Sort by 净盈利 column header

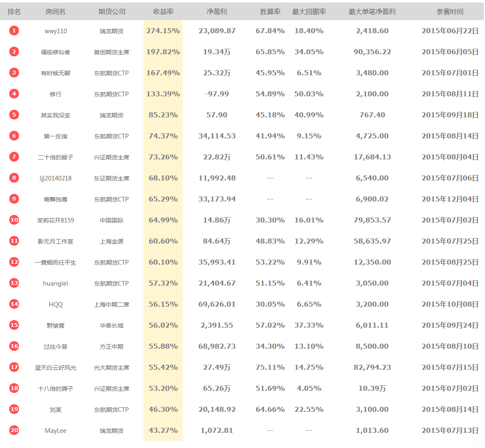[x=217, y=12]
